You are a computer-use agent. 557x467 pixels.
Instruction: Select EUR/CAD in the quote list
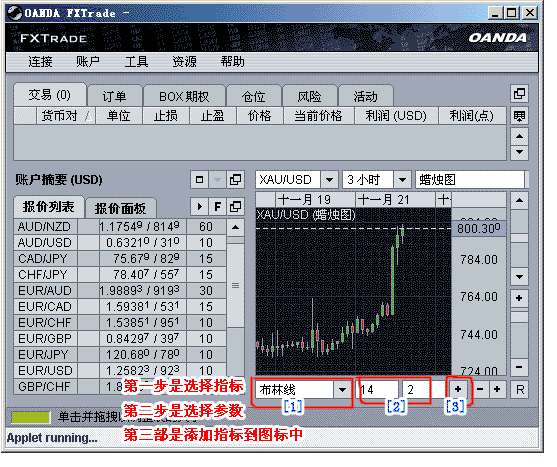point(120,306)
